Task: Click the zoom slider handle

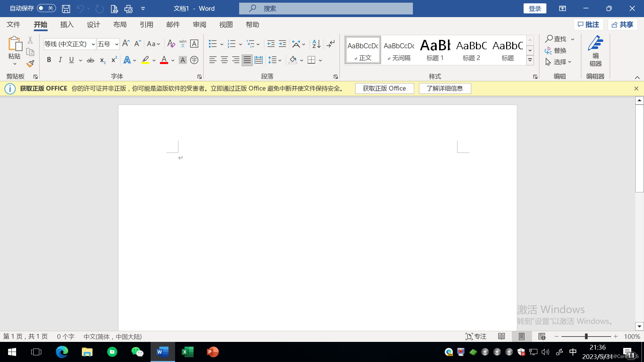Action: click(x=586, y=336)
